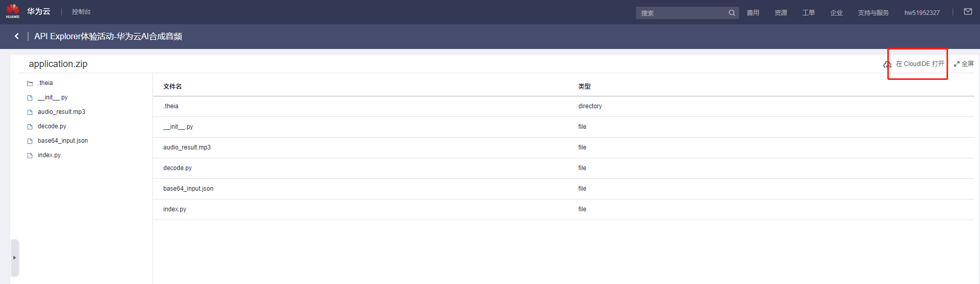
Task: Open the hw51952327 account menu
Action: point(922,13)
